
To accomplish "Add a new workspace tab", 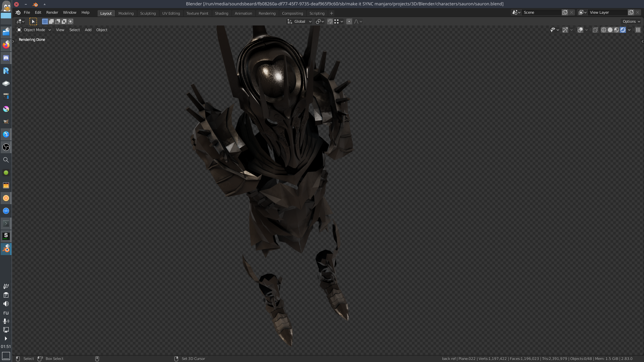I will [x=331, y=13].
